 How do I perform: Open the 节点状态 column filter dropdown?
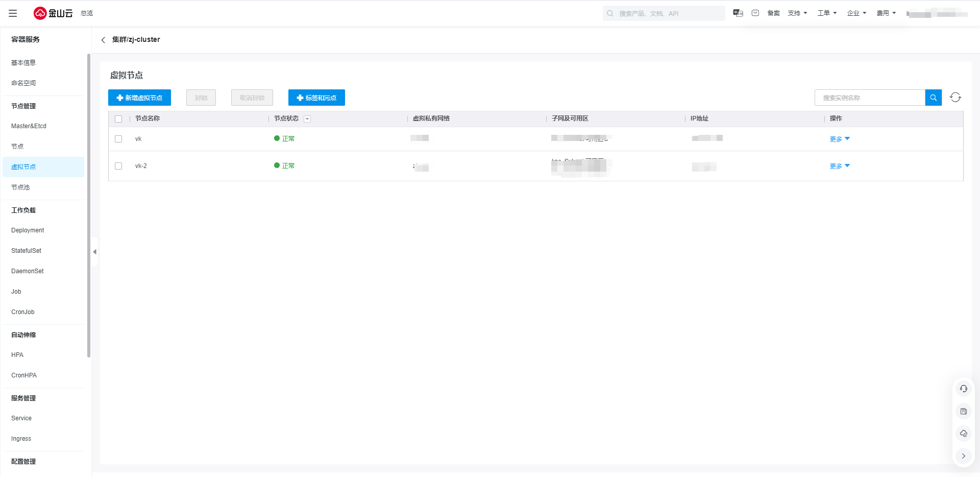point(307,119)
